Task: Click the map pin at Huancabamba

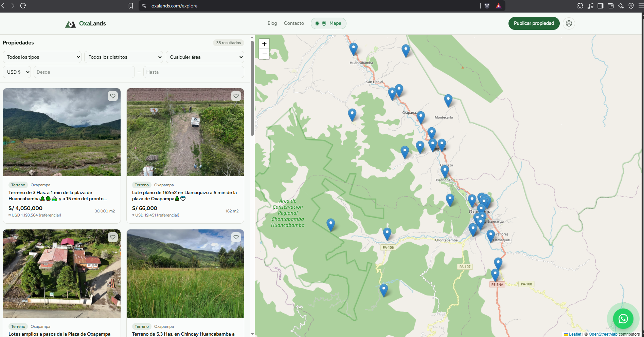Action: click(354, 49)
